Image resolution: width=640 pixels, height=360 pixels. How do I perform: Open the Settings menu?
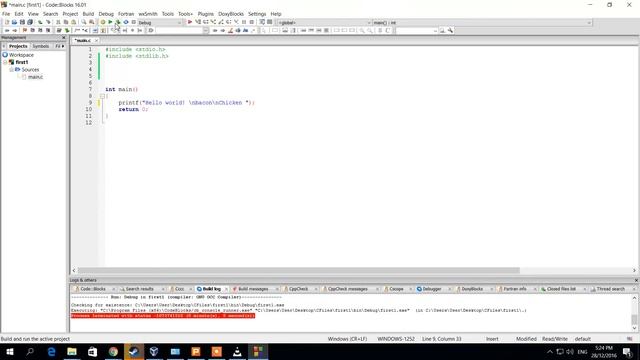(x=257, y=14)
